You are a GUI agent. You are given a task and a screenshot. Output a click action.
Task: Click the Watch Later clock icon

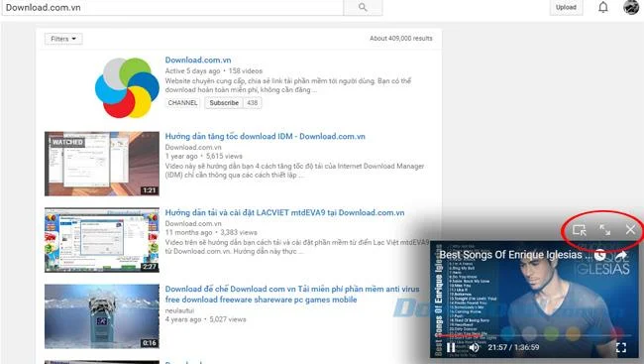click(599, 256)
